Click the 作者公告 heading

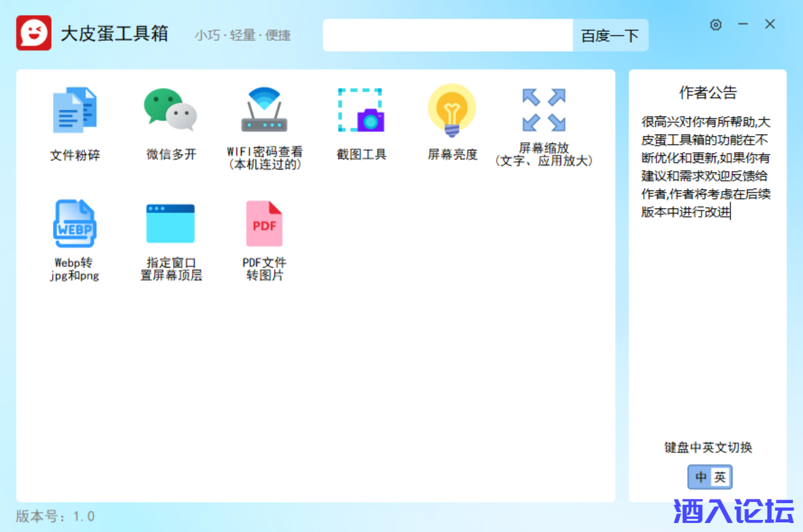[708, 93]
